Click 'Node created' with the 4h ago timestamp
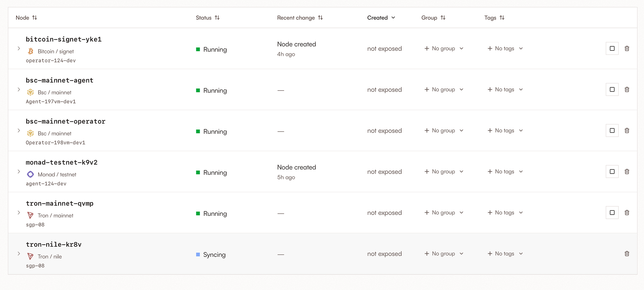This screenshot has height=290, width=644. tap(296, 44)
